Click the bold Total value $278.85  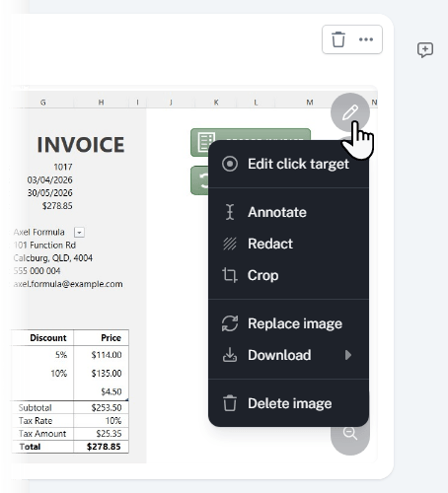click(104, 447)
